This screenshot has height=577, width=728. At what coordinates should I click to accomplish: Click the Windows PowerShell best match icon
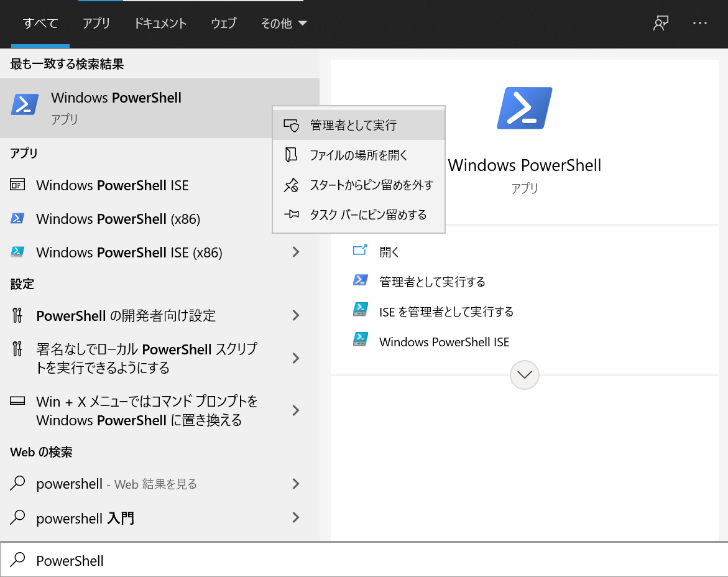(x=25, y=104)
